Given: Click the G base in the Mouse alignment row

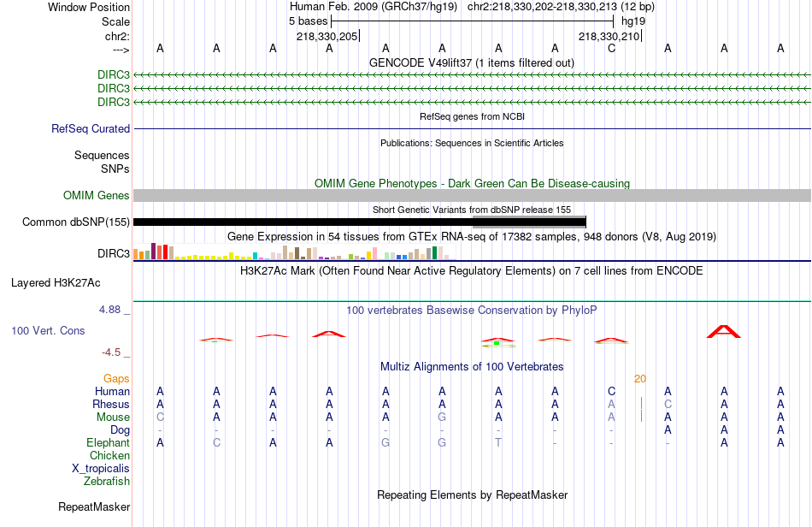Looking at the screenshot, I should [x=442, y=417].
